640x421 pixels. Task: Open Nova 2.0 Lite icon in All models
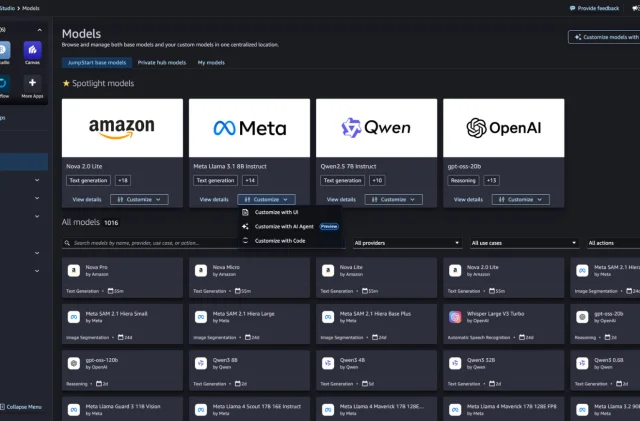(x=455, y=270)
